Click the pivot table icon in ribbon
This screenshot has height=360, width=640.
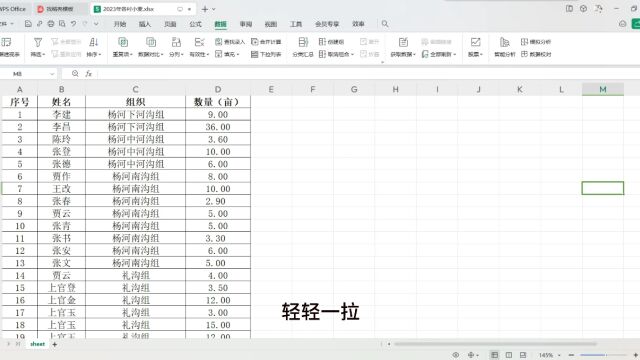click(x=7, y=42)
